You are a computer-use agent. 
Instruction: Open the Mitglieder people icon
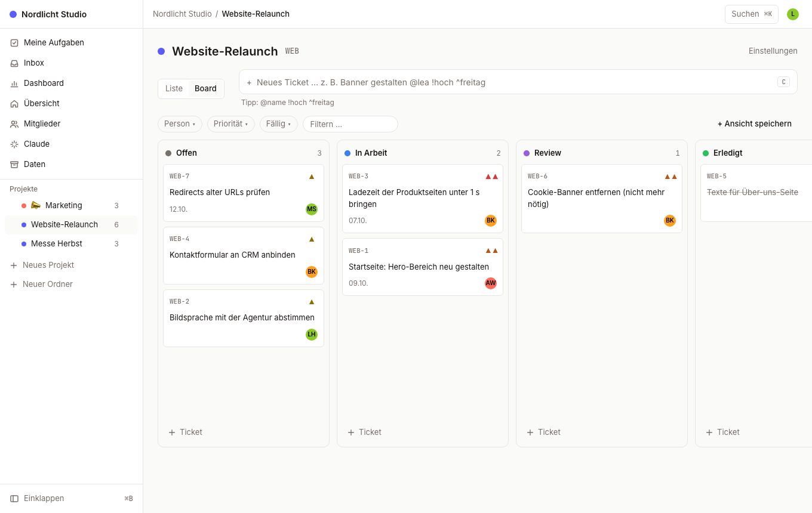coord(14,124)
